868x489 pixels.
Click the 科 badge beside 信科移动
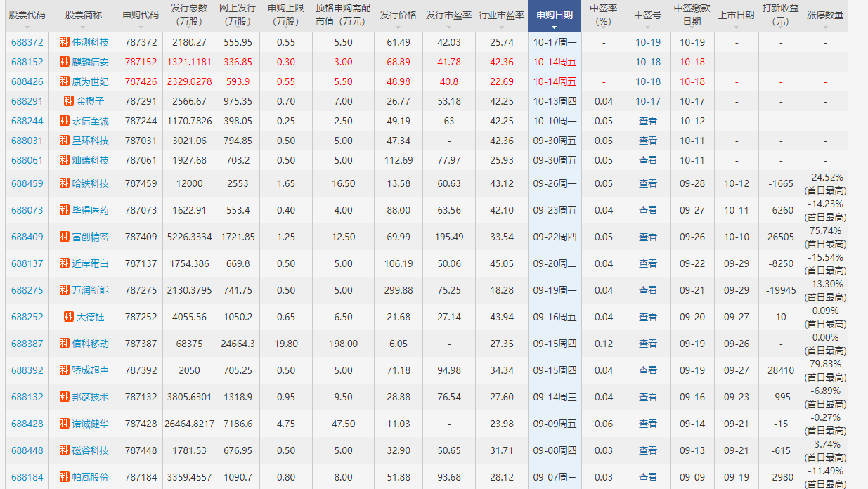pos(65,344)
